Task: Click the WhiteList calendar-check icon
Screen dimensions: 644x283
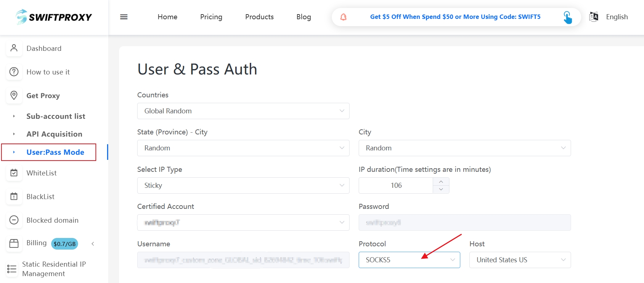Action: click(14, 173)
